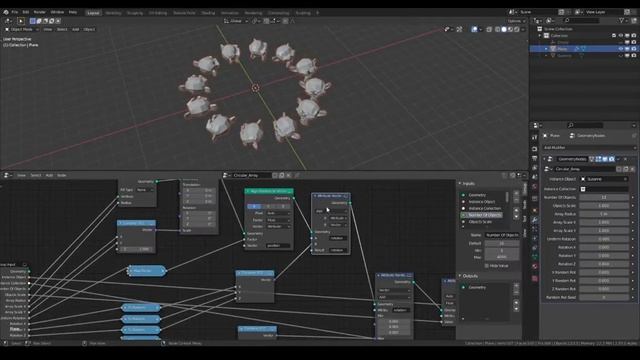Remove the GeometryNodes modifier with X

coord(625,159)
